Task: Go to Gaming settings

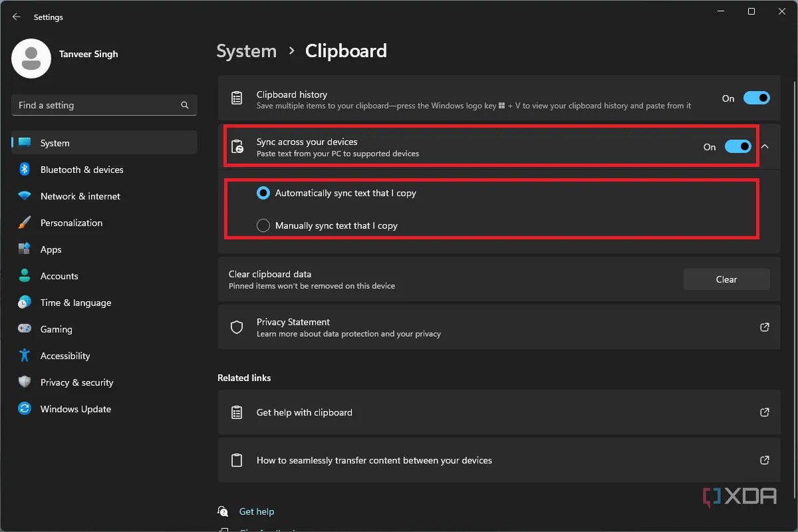Action: pyautogui.click(x=55, y=329)
